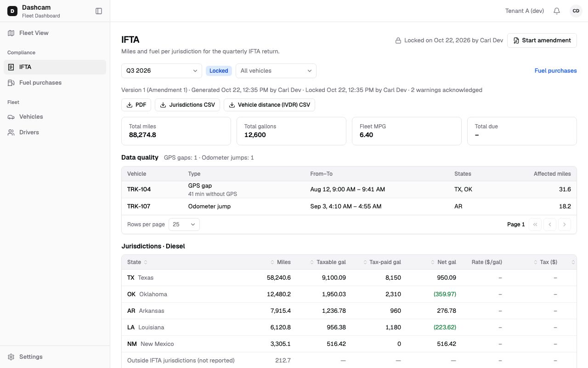
Task: Follow the Fuel purchases link at top right
Action: [x=555, y=71]
